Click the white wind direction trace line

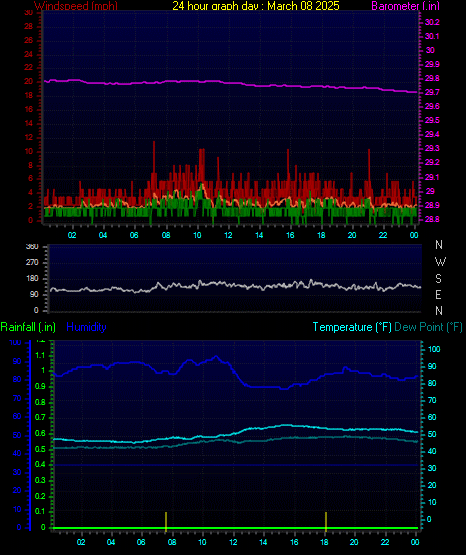235,285
